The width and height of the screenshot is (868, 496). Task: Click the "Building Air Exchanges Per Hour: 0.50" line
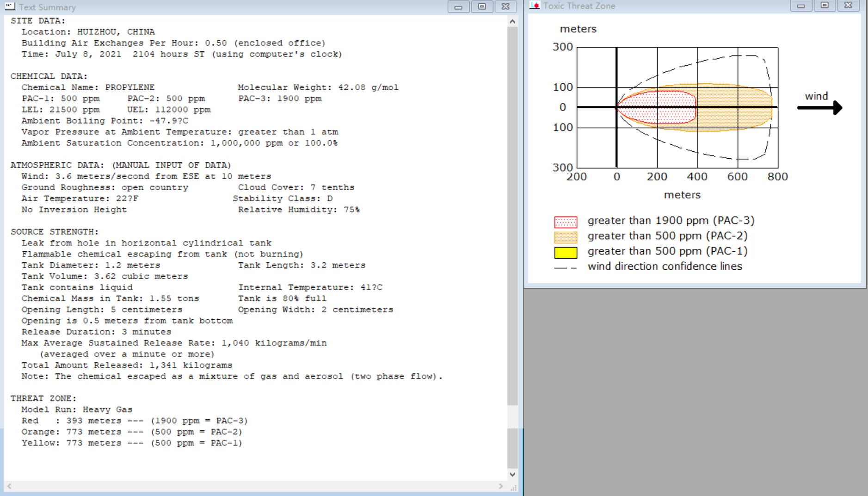173,43
